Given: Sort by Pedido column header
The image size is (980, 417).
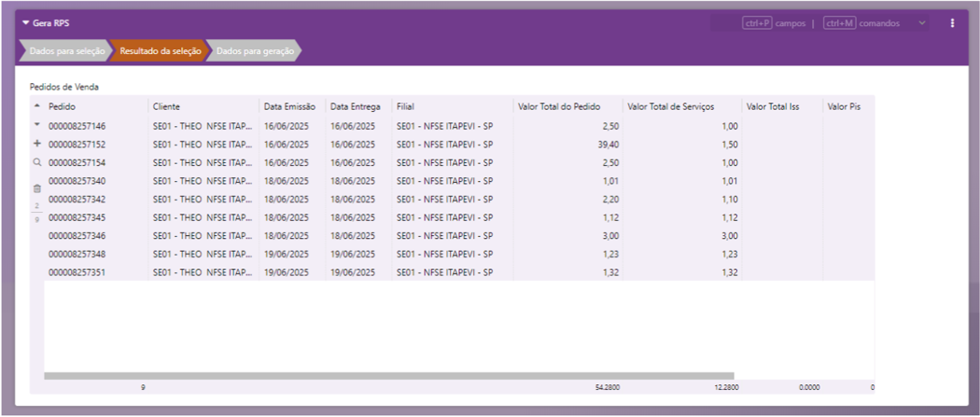Looking at the screenshot, I should tap(62, 106).
